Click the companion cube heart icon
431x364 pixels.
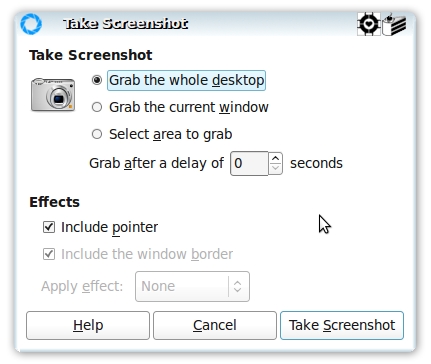pyautogui.click(x=368, y=24)
